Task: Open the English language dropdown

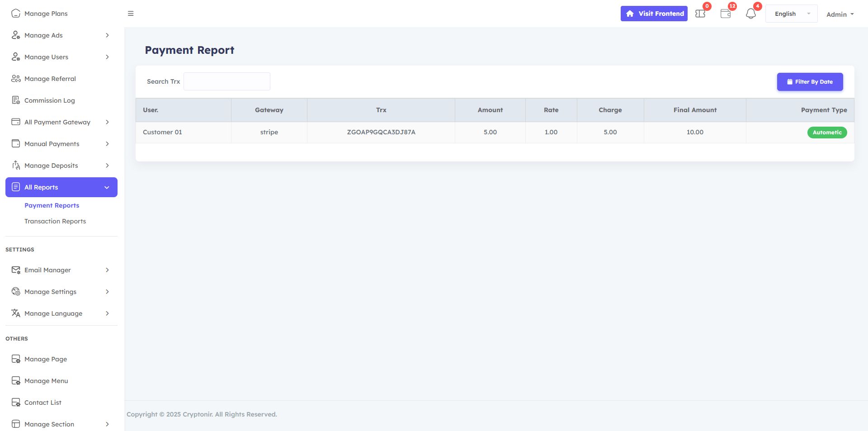Action: pyautogui.click(x=791, y=14)
